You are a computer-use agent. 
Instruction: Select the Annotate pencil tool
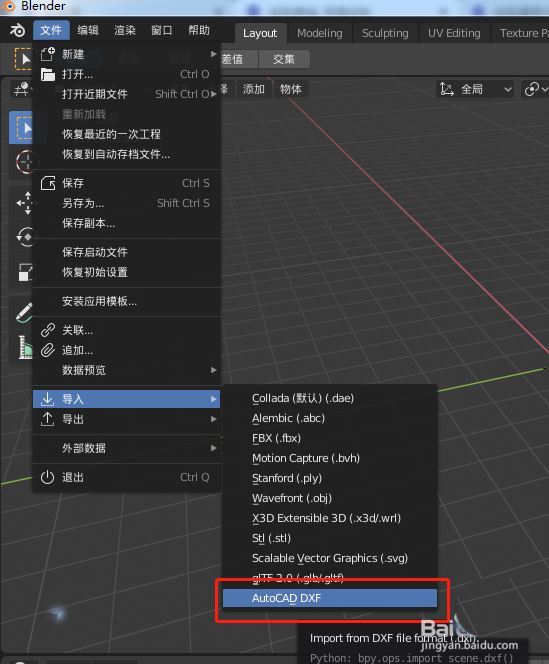24,313
